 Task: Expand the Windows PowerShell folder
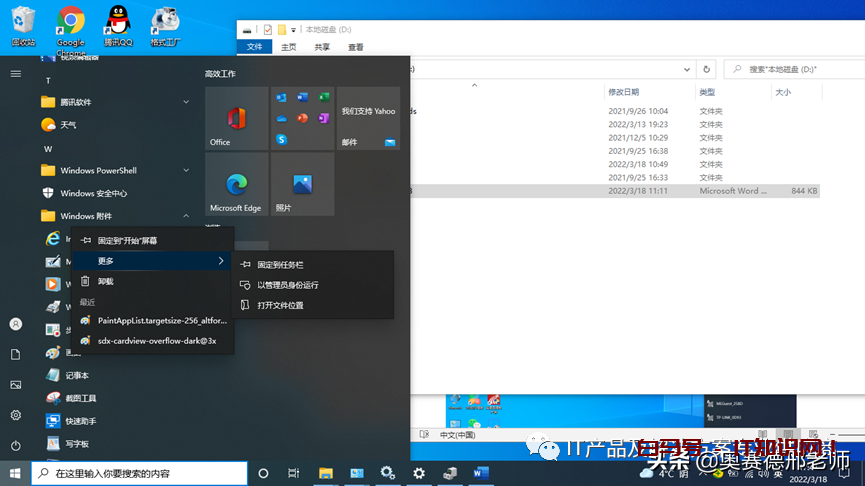[x=186, y=171]
